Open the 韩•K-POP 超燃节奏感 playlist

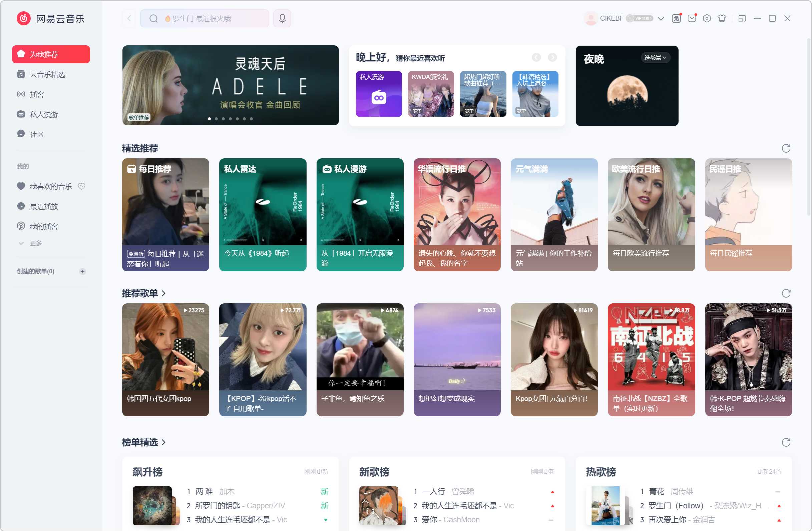[x=749, y=360]
